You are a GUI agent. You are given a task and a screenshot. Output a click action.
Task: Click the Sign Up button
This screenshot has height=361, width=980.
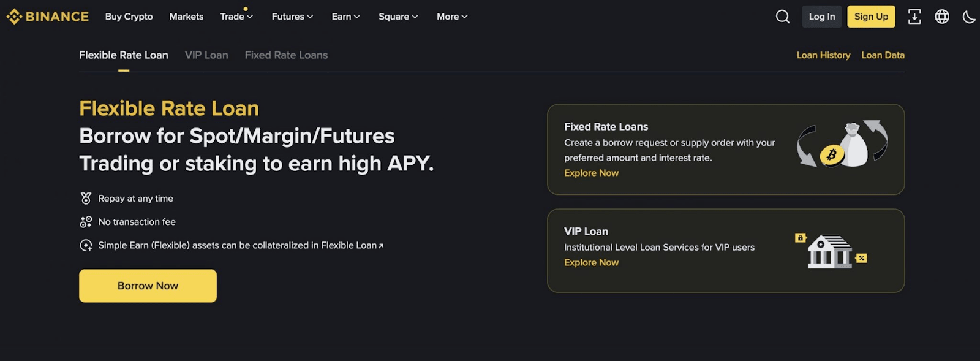(871, 17)
